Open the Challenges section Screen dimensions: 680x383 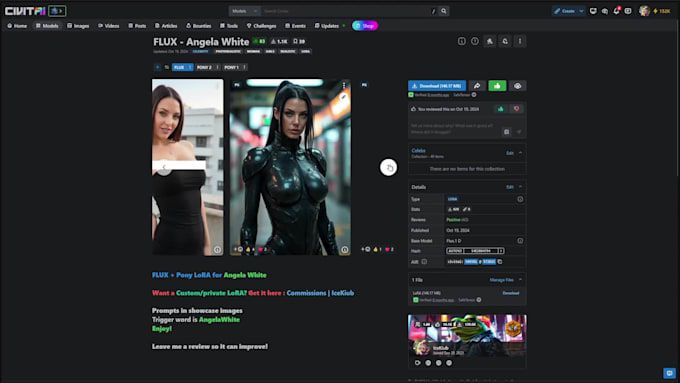(x=262, y=26)
